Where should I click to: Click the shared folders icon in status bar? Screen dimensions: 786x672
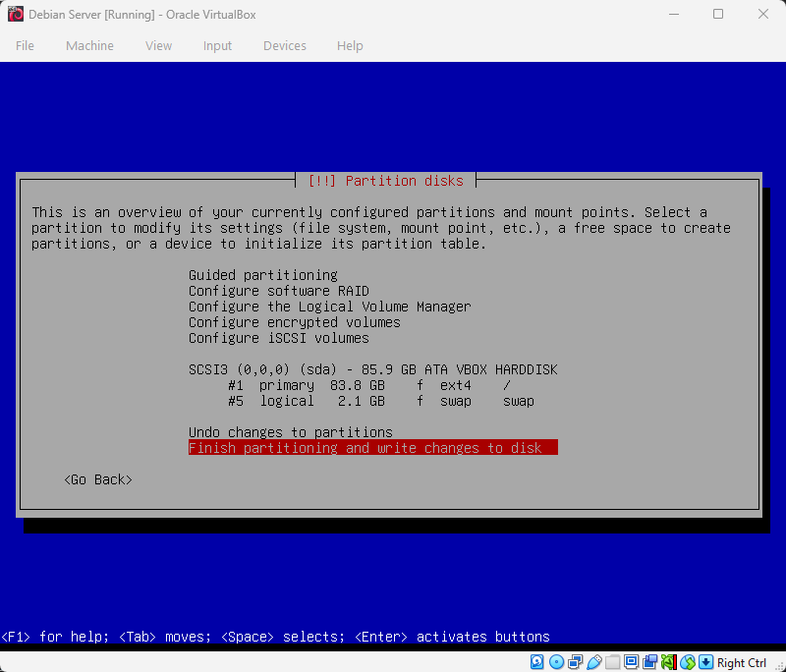pyautogui.click(x=610, y=661)
